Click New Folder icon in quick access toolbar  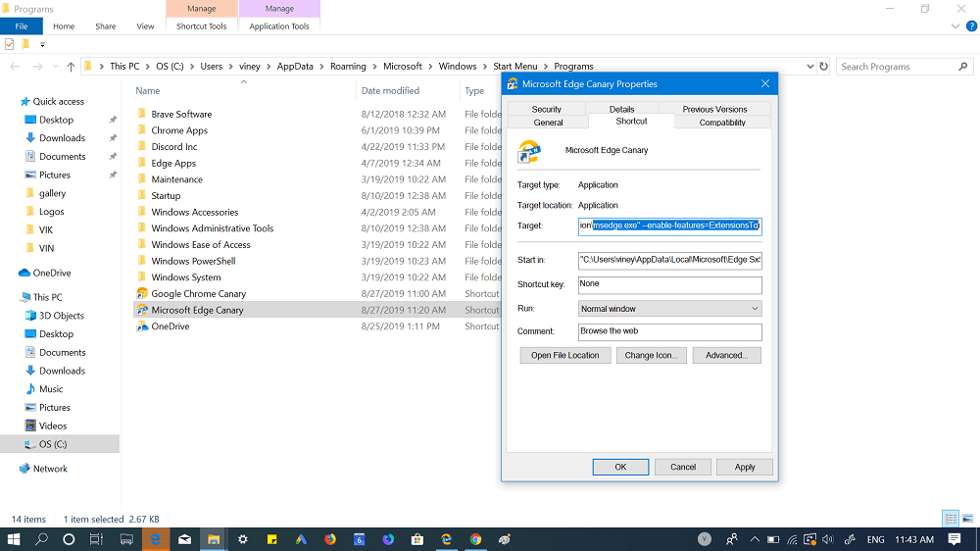[x=25, y=44]
